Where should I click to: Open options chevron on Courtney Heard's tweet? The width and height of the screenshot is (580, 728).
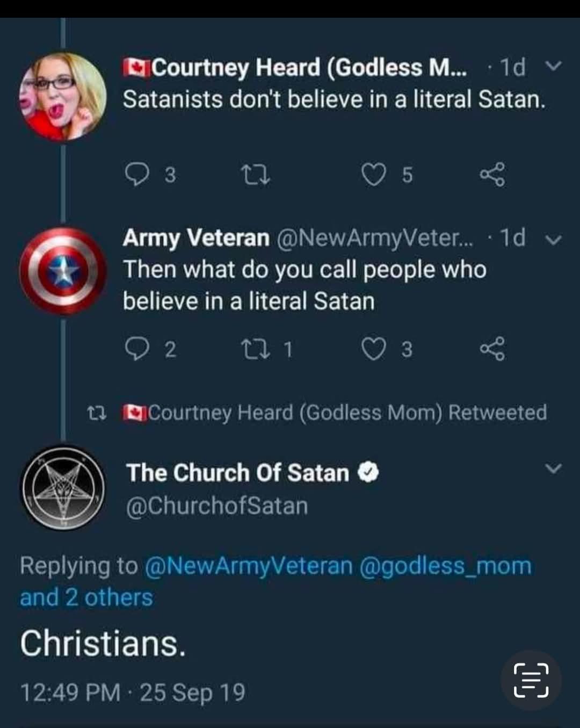553,66
